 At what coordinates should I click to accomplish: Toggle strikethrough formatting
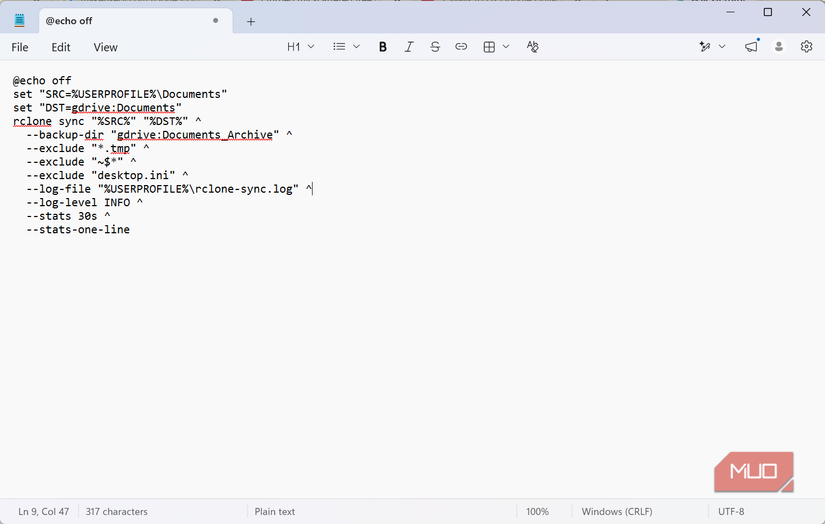coord(435,47)
